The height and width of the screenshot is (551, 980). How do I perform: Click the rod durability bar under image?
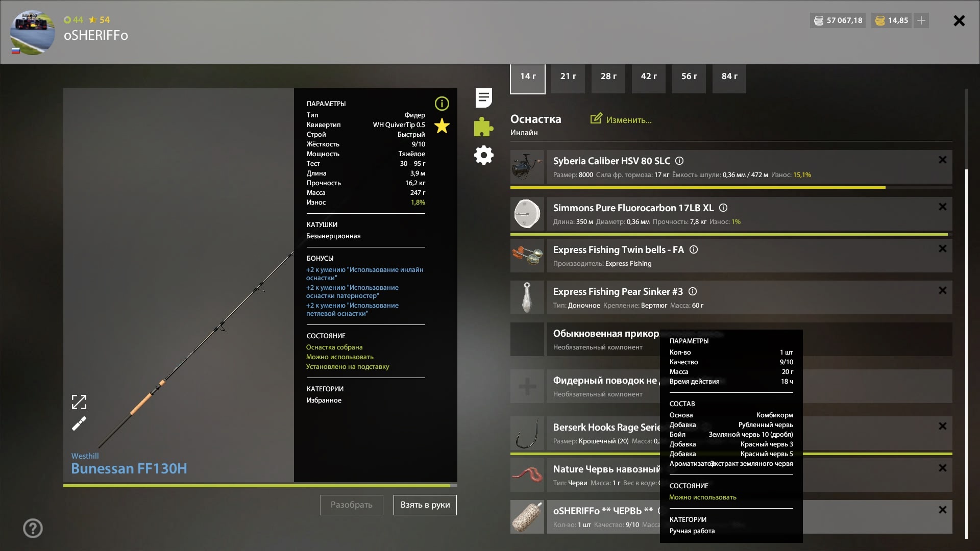point(260,485)
